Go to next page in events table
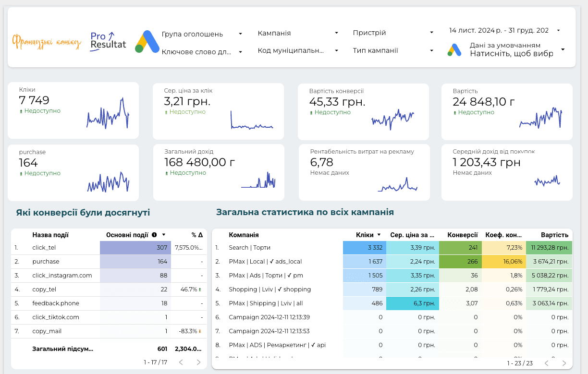Image resolution: width=588 pixels, height=374 pixels. click(198, 362)
